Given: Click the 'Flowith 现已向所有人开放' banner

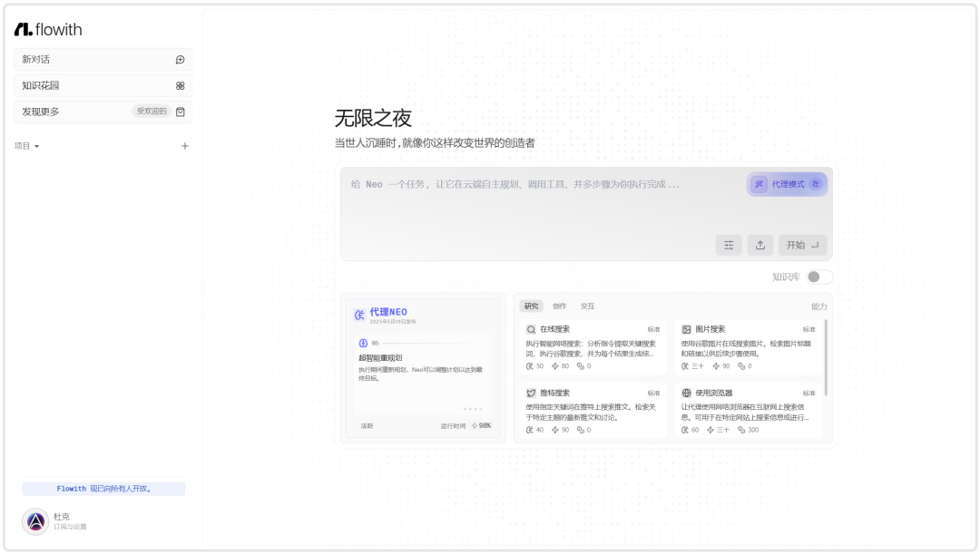Looking at the screenshot, I should [103, 489].
